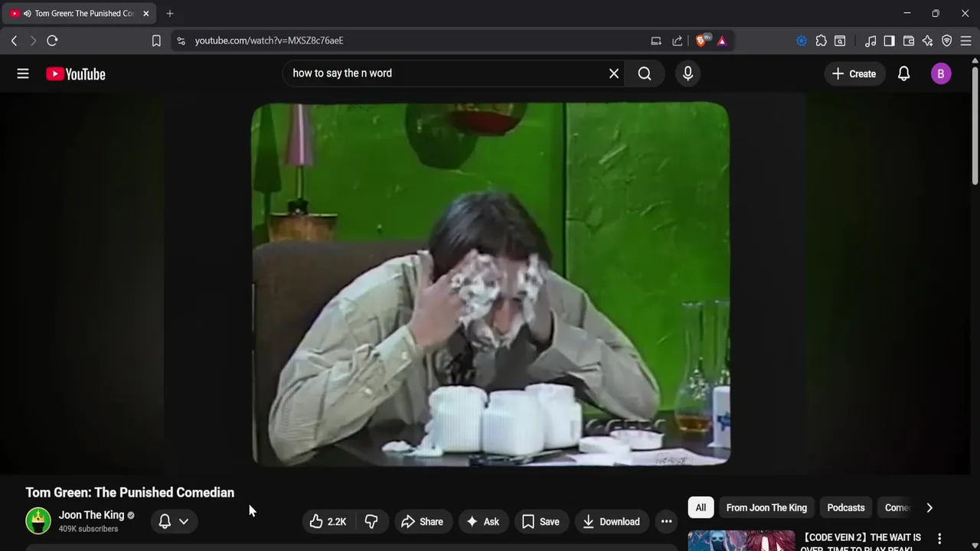Open Leo AI sparkle icon
Screen dimensions: 980x551
[928, 41]
